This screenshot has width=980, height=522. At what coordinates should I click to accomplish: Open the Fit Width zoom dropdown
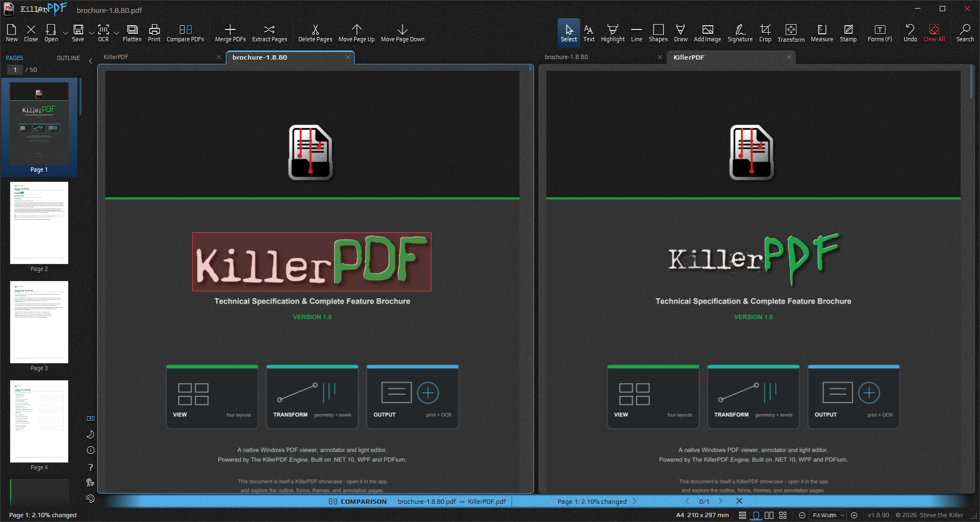tap(828, 515)
